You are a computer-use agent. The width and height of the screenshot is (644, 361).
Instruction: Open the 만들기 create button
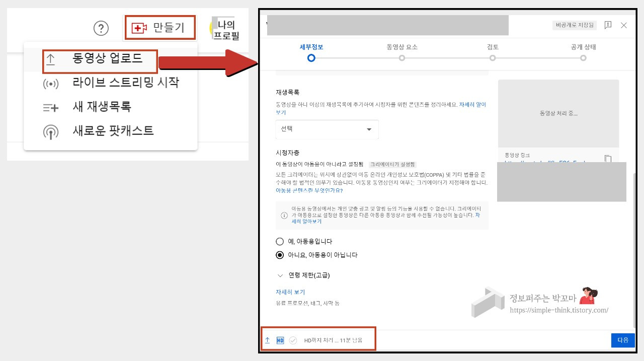pos(159,28)
